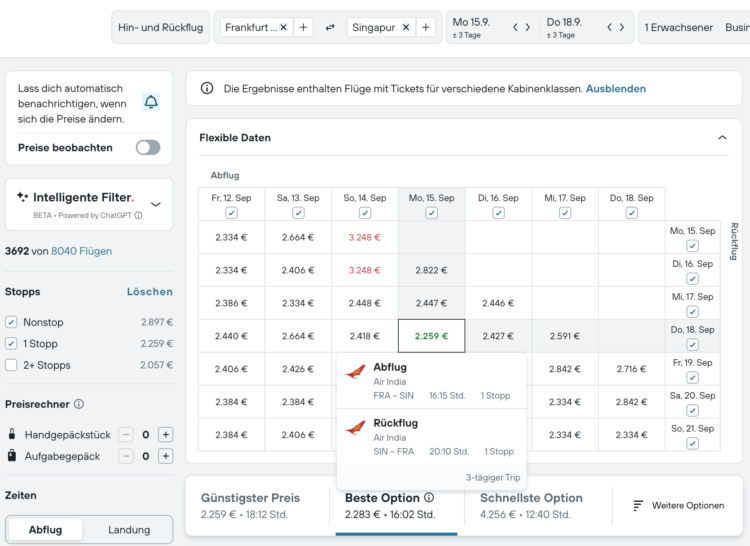Remove Singapur from destination field

(x=406, y=28)
